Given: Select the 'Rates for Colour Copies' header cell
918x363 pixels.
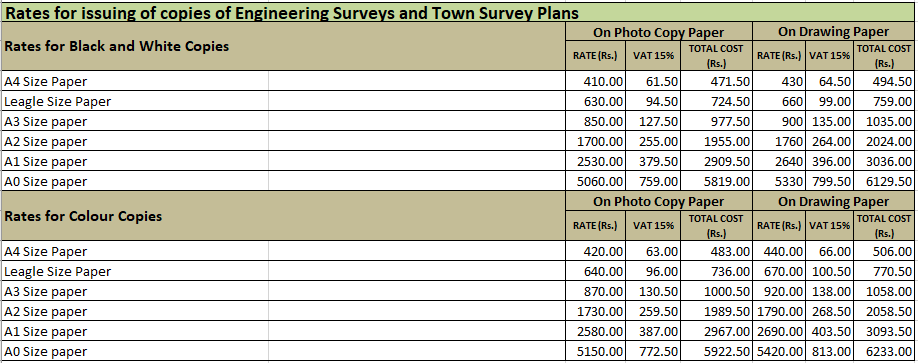Looking at the screenshot, I should [x=283, y=216].
